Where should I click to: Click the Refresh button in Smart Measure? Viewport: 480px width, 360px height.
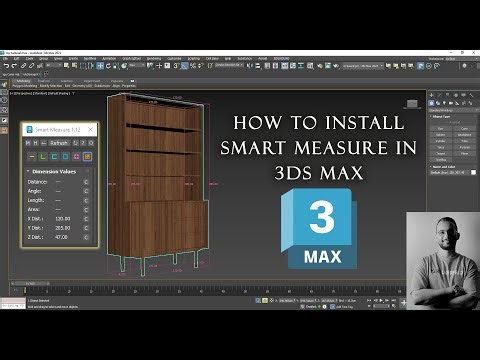click(59, 143)
